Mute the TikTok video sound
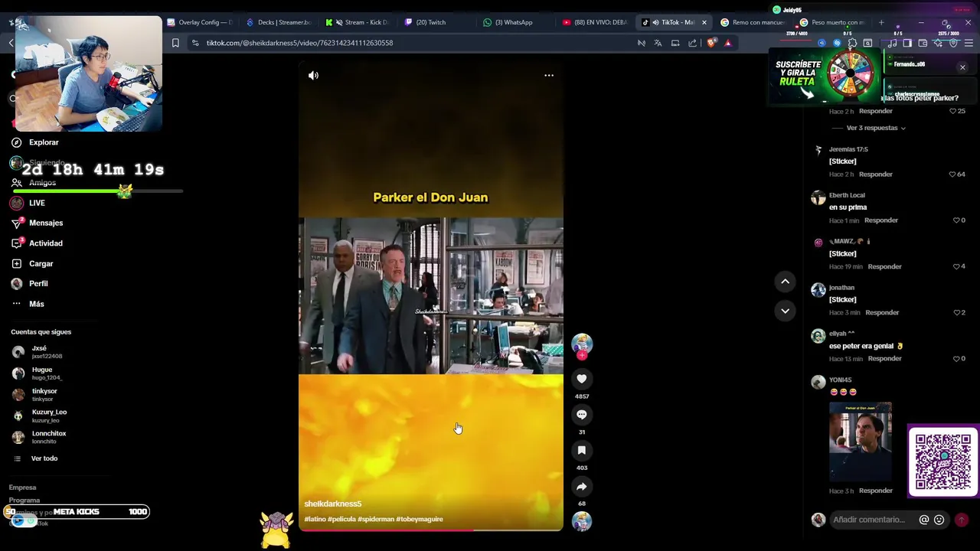 (313, 75)
